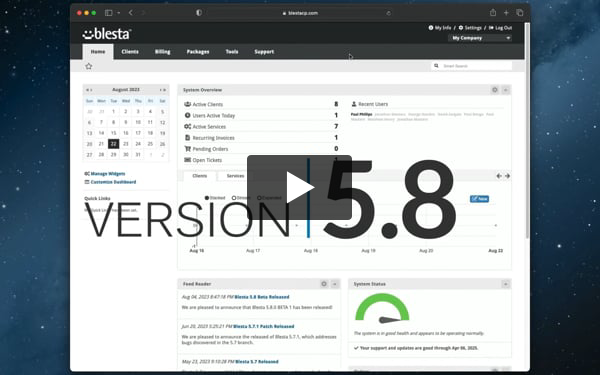Open System Overview gear settings
The width and height of the screenshot is (600, 375).
[x=495, y=90]
